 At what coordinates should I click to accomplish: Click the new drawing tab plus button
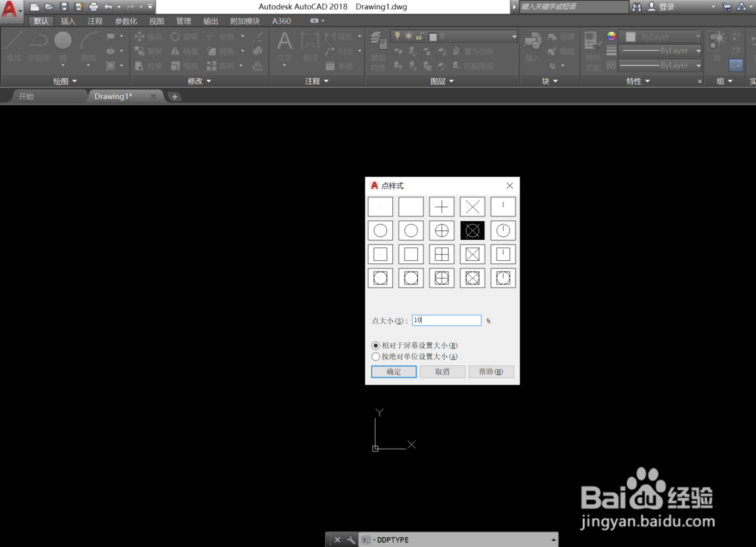point(175,97)
